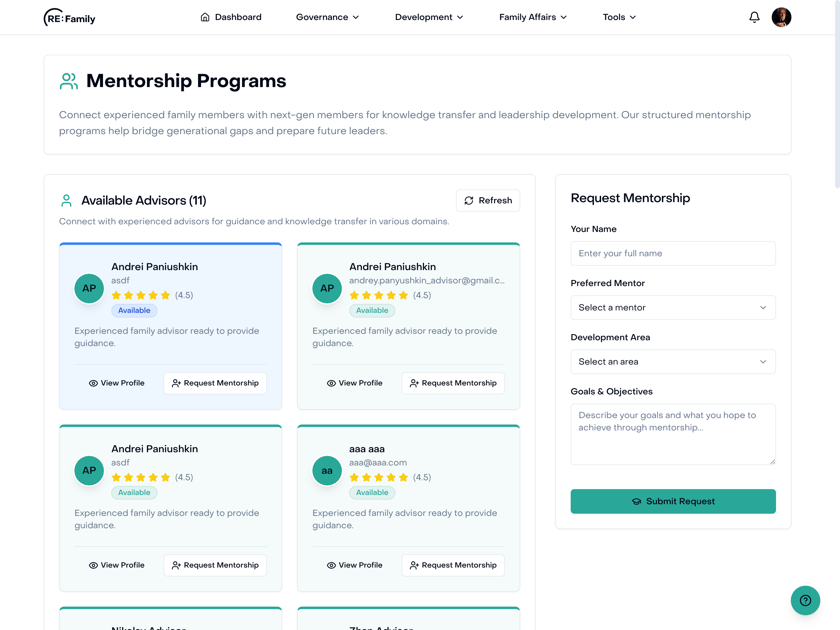840x630 pixels.
Task: Click the Available badge on aaa aaa card
Action: [x=372, y=492]
